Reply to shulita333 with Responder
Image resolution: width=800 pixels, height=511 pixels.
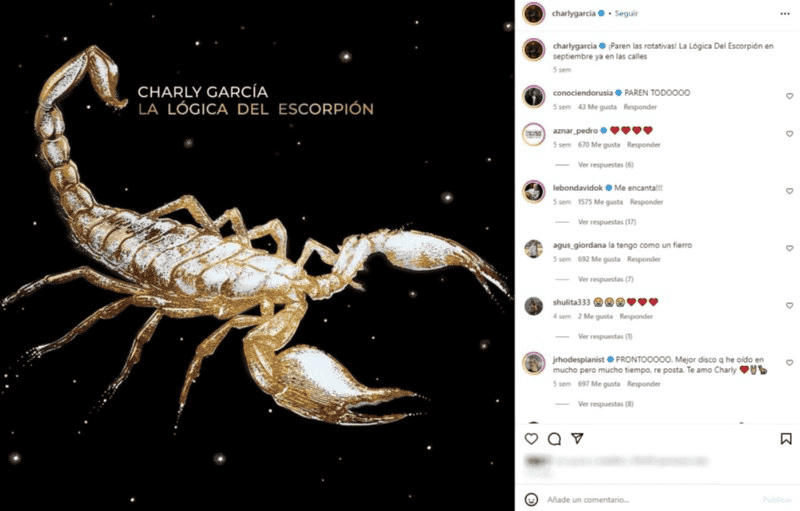636,316
